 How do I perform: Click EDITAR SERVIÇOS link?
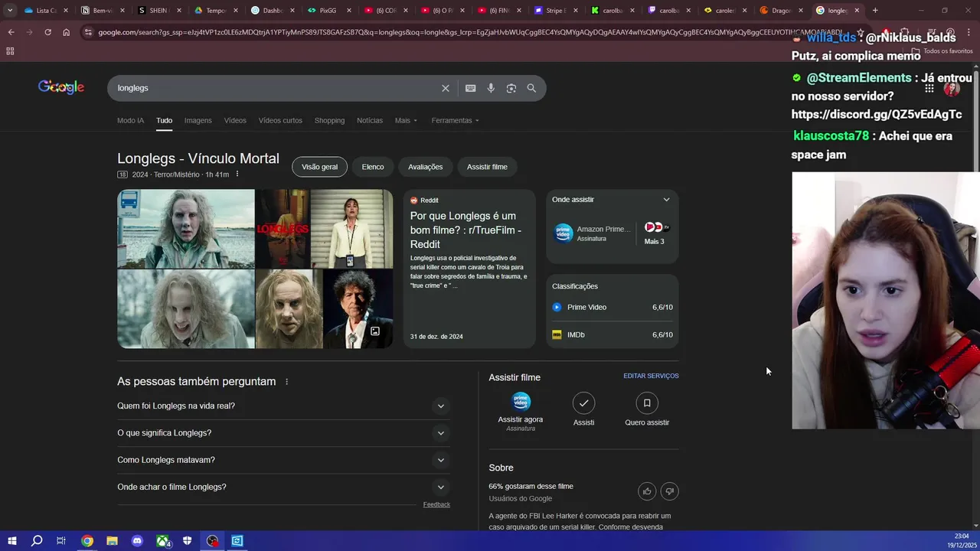click(x=651, y=376)
